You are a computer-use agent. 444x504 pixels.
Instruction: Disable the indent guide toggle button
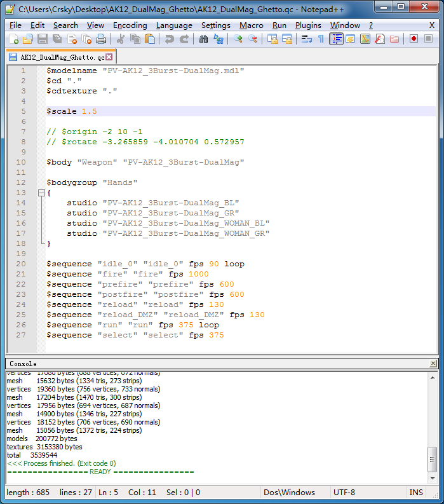[336, 39]
